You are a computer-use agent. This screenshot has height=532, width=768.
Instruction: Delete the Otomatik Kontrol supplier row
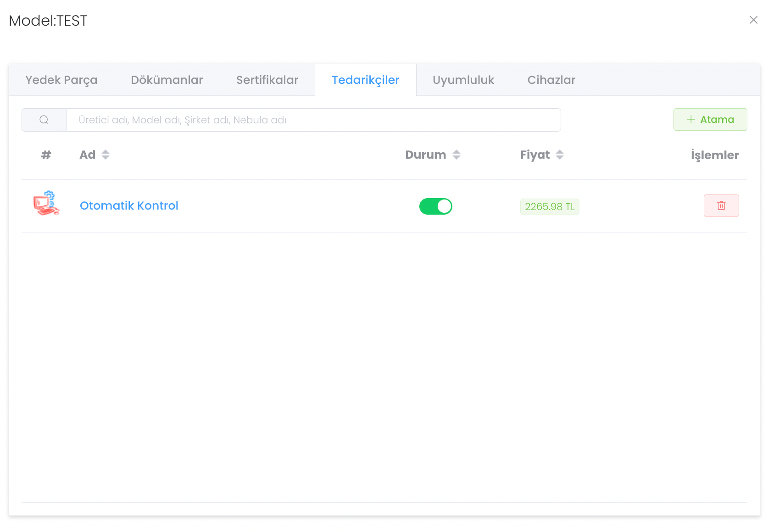(x=721, y=205)
